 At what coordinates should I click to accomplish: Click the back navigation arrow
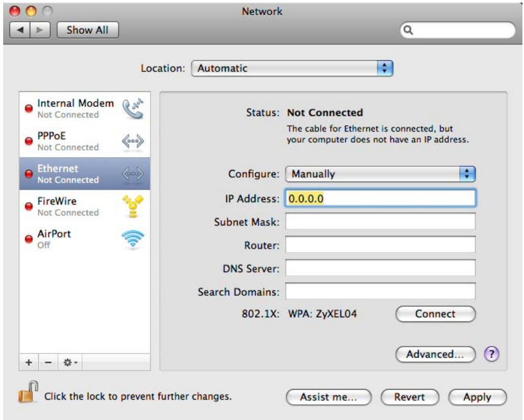click(20, 30)
